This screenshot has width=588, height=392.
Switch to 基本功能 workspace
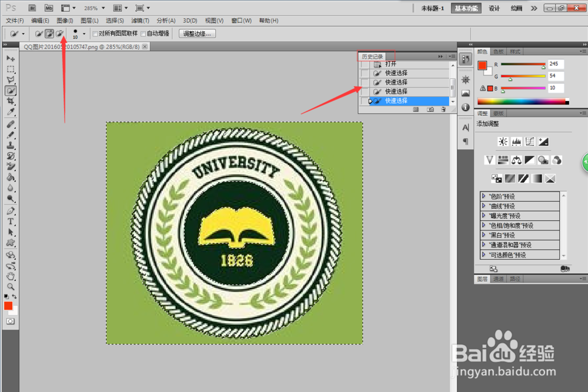click(466, 8)
